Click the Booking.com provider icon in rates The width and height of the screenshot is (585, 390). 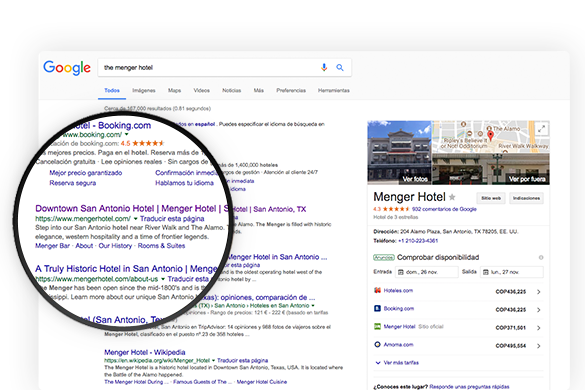(x=377, y=308)
